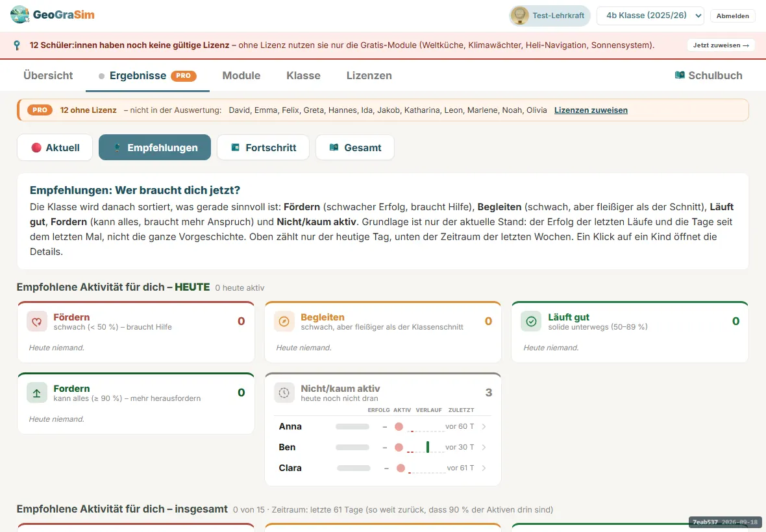
Task: Click the name Anna in the inactive list
Action: (x=290, y=427)
